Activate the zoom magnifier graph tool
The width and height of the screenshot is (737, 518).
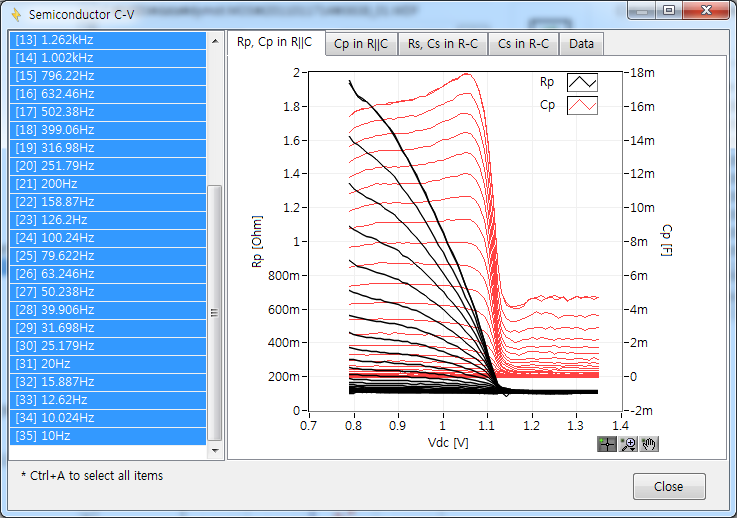point(629,444)
